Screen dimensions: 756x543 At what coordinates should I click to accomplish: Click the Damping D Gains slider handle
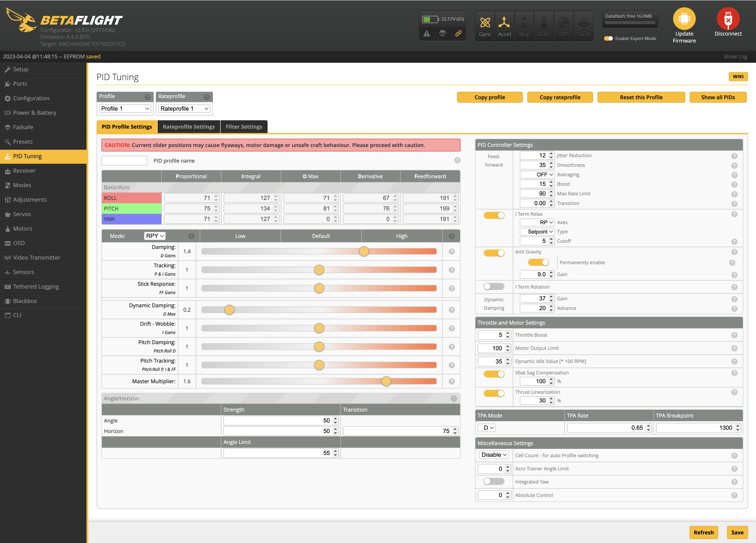coord(364,251)
